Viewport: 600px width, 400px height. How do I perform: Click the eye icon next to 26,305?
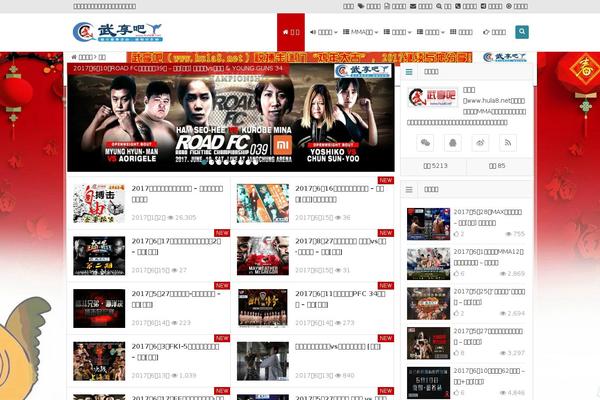170,217
